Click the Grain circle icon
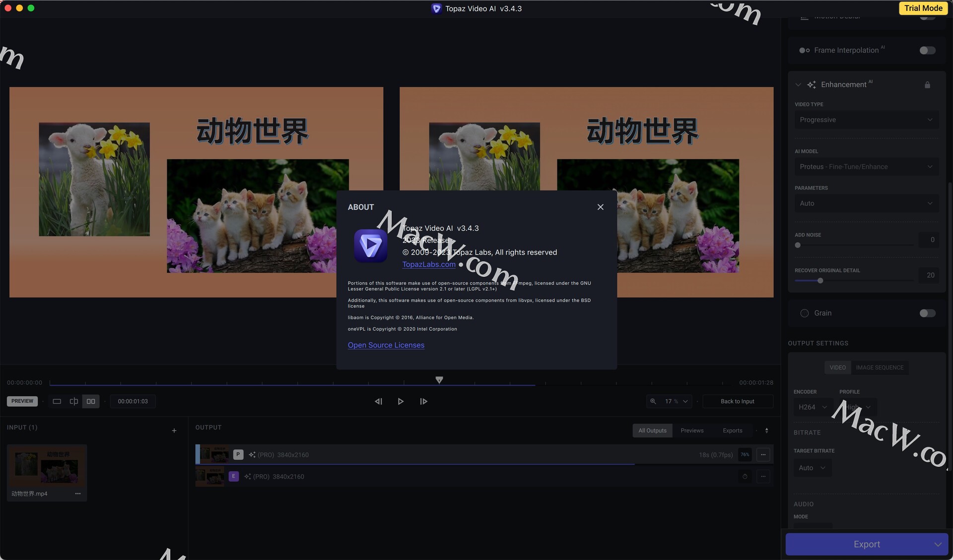Viewport: 953px width, 560px height. [x=805, y=313]
